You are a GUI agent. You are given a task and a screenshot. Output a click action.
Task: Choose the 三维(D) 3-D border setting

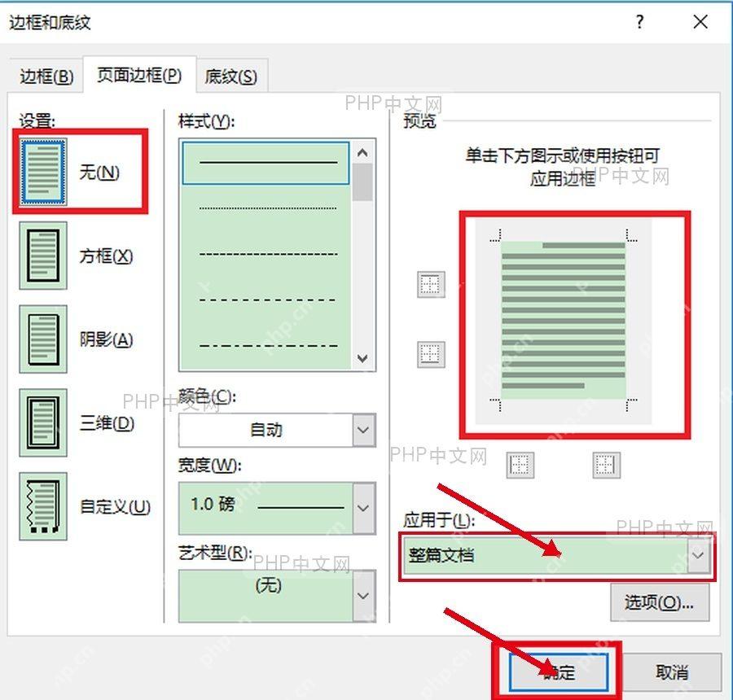tap(43, 423)
